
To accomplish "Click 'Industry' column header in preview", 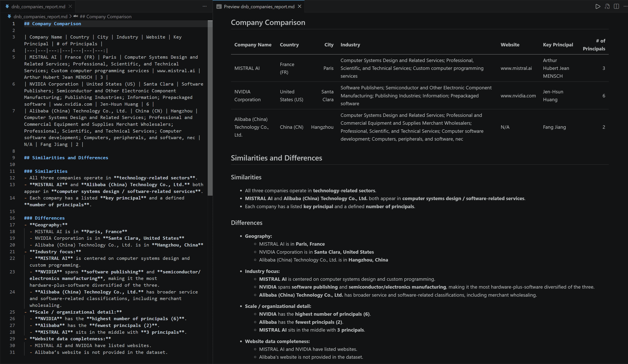I will coord(350,45).
